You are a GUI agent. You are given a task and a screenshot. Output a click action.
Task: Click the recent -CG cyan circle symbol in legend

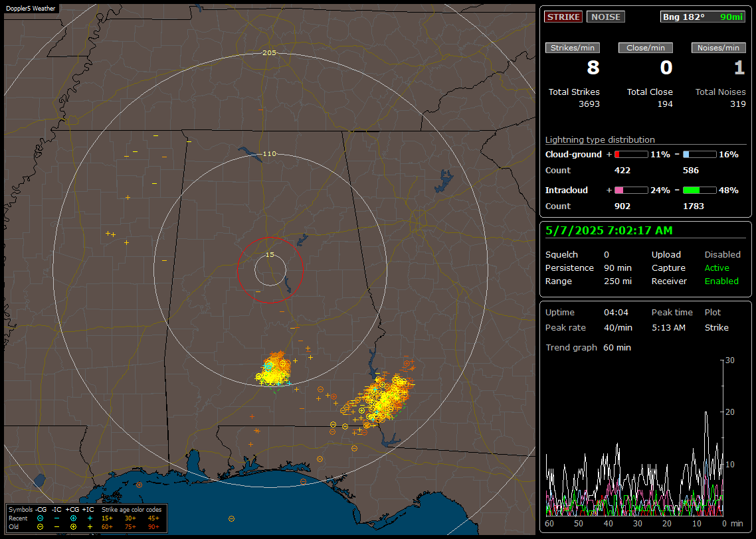coord(40,518)
